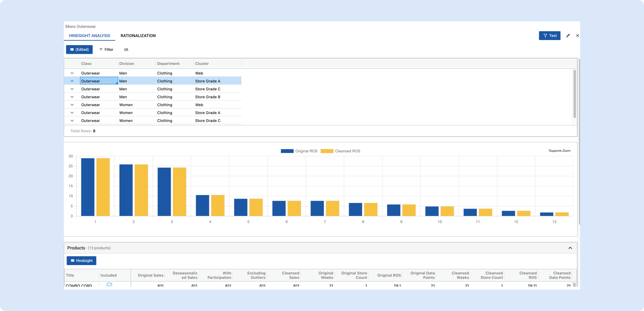Click the search list icon beside Filter
Viewport: 644px width, 311px height.
[x=126, y=50]
